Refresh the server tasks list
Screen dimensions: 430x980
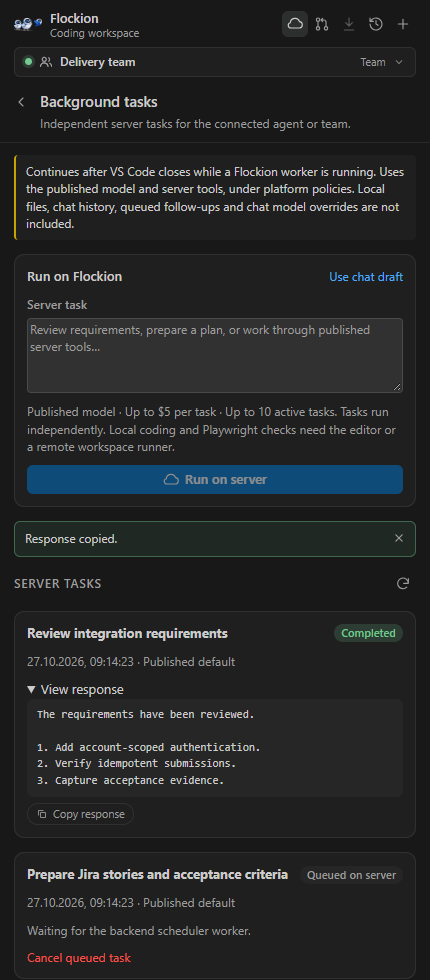pyautogui.click(x=403, y=584)
